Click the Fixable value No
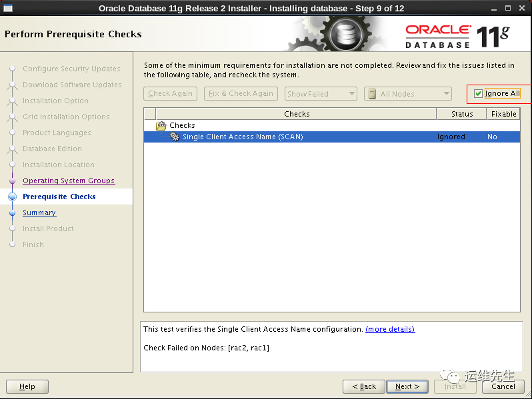Image resolution: width=532 pixels, height=399 pixels. pyautogui.click(x=492, y=137)
